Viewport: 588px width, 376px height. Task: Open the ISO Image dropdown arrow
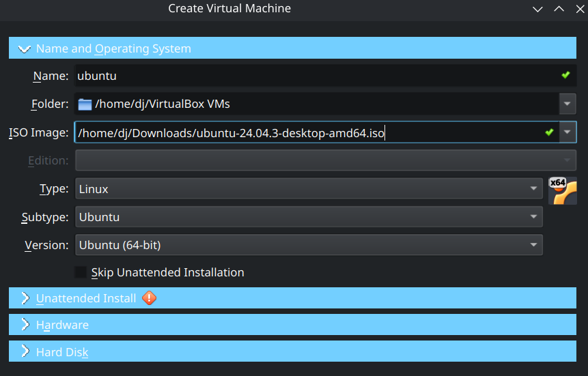coord(568,132)
